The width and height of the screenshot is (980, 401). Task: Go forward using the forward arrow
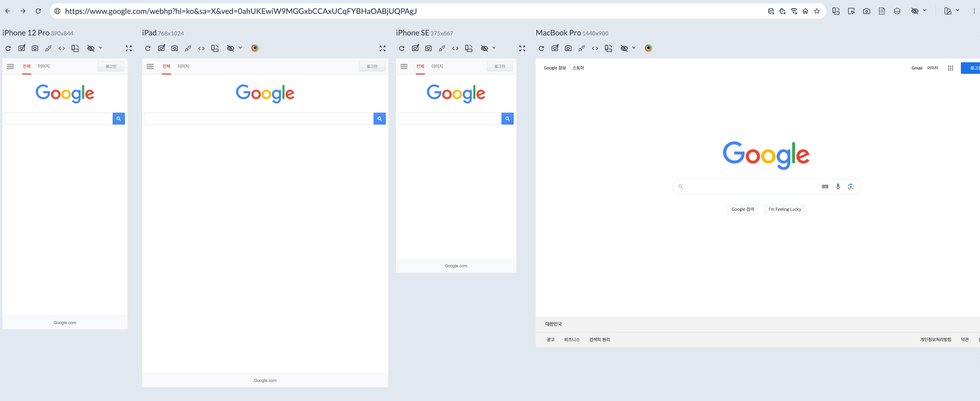point(23,11)
